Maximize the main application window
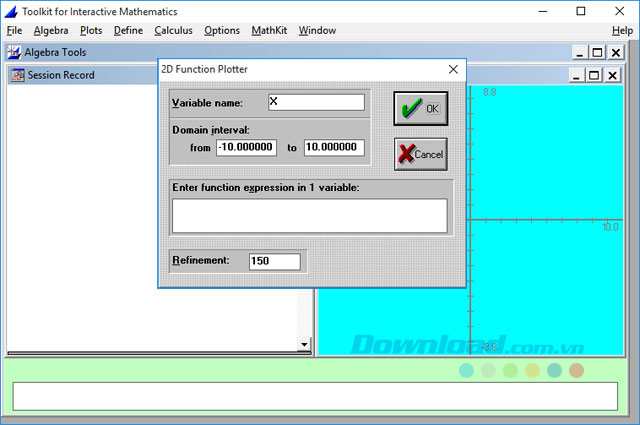 coord(581,11)
